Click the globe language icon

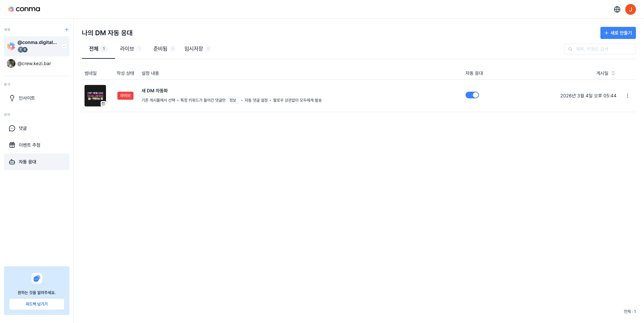tap(617, 9)
